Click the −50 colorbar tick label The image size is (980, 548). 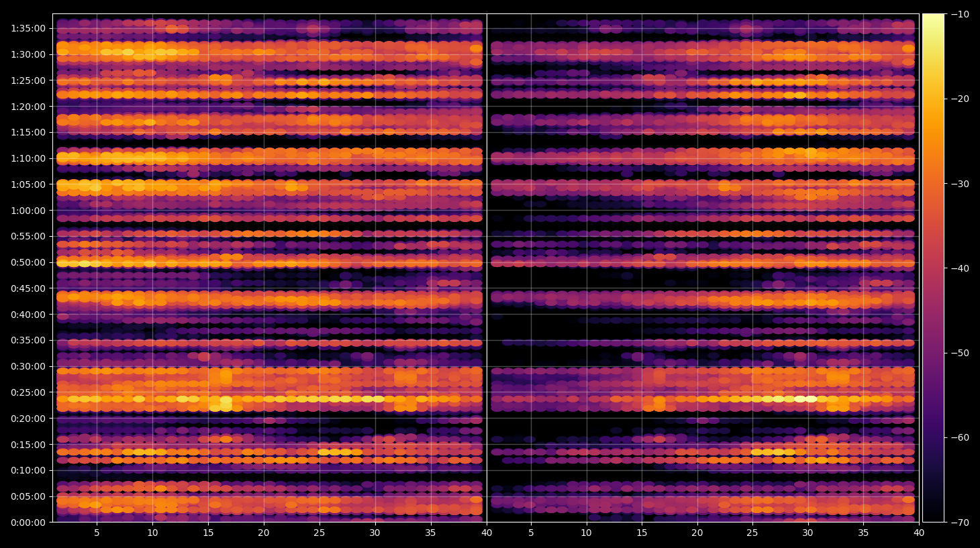coord(961,353)
